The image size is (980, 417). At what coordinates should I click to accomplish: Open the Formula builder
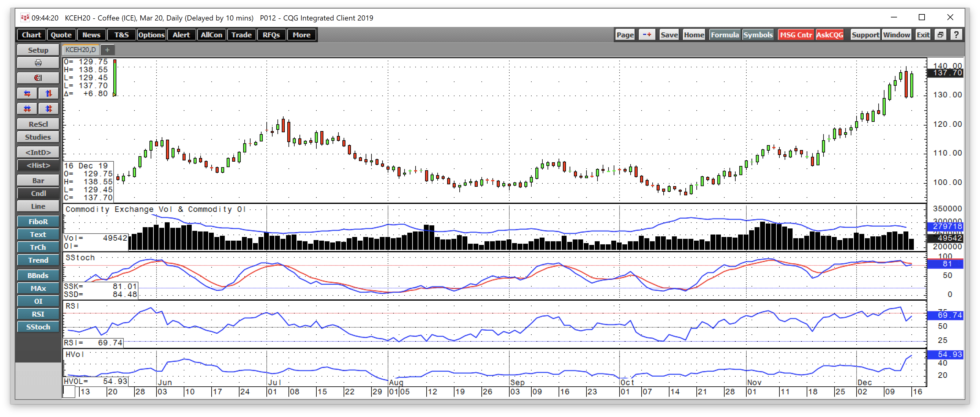tap(725, 35)
